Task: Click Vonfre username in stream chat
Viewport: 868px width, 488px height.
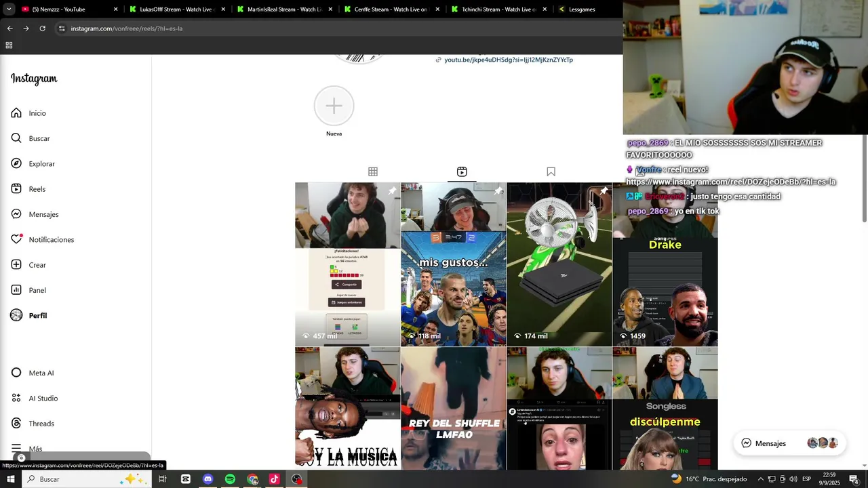Action: [649, 169]
